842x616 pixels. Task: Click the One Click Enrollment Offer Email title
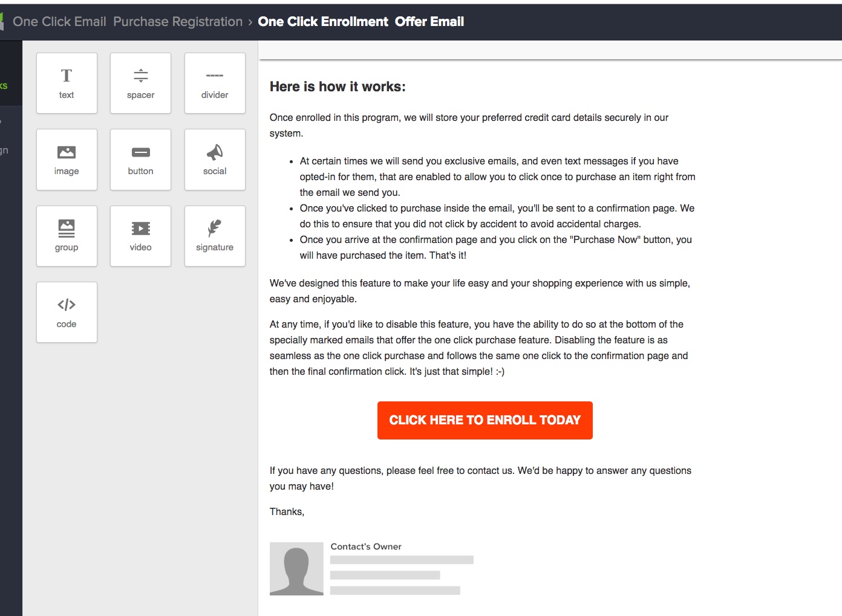pyautogui.click(x=361, y=21)
